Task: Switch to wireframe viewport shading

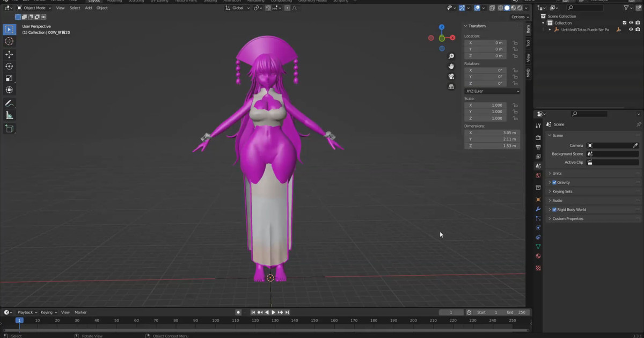Action: pos(501,8)
